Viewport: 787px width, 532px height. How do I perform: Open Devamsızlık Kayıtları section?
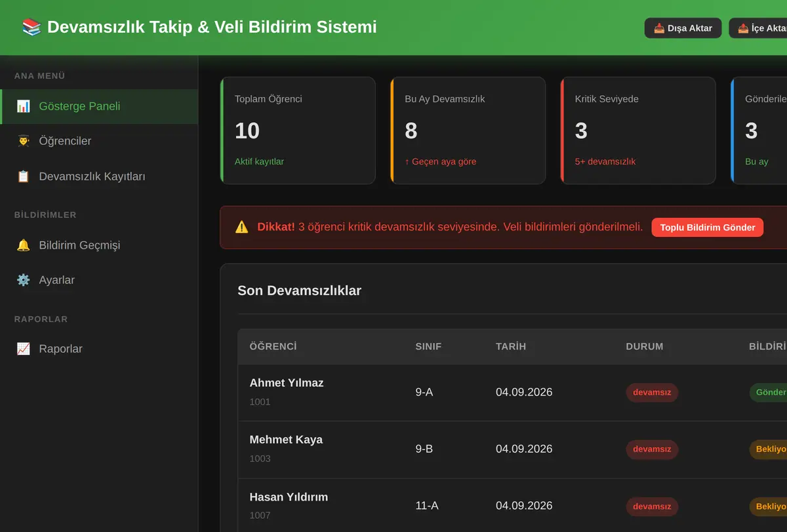coord(99,176)
